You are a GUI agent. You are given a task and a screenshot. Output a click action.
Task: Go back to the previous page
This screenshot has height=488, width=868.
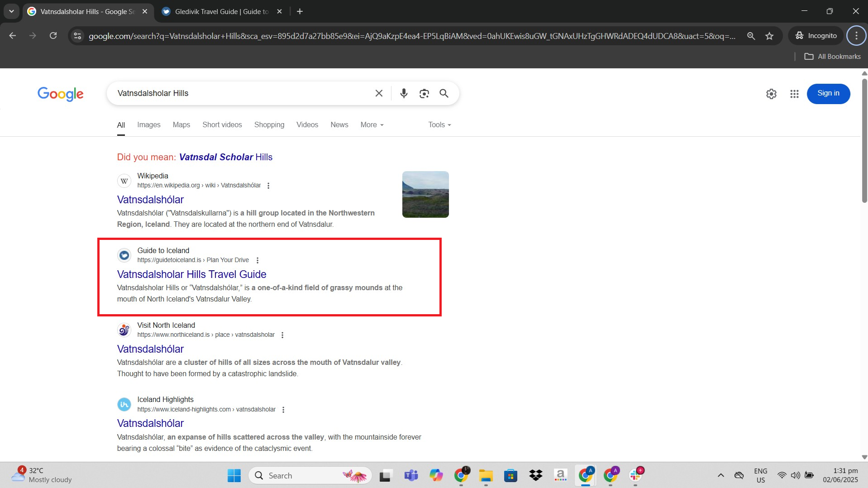(13, 36)
